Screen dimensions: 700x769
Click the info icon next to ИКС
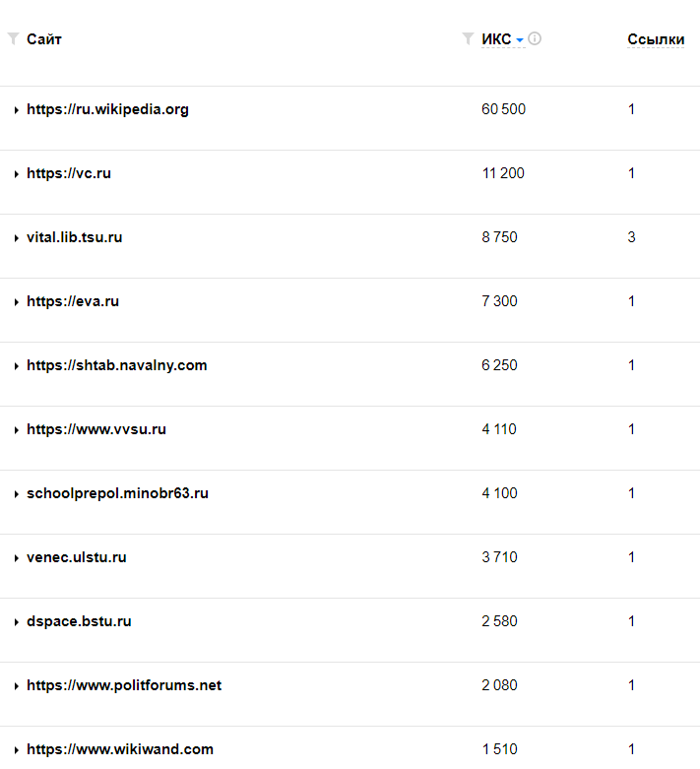535,39
